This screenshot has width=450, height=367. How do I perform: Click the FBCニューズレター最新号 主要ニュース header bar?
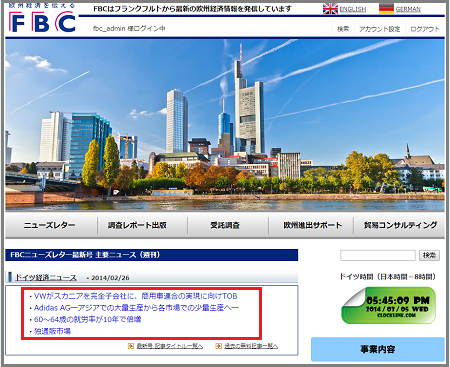click(x=152, y=255)
